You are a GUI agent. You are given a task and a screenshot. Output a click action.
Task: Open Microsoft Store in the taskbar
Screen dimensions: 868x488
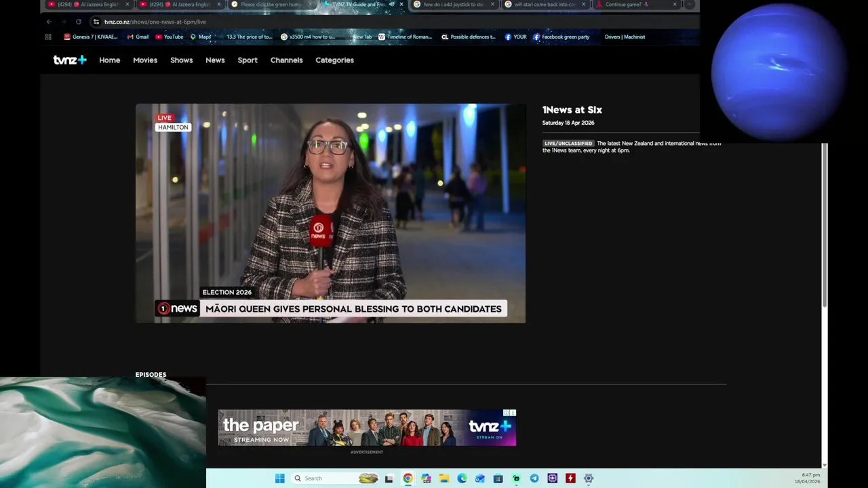point(498,479)
